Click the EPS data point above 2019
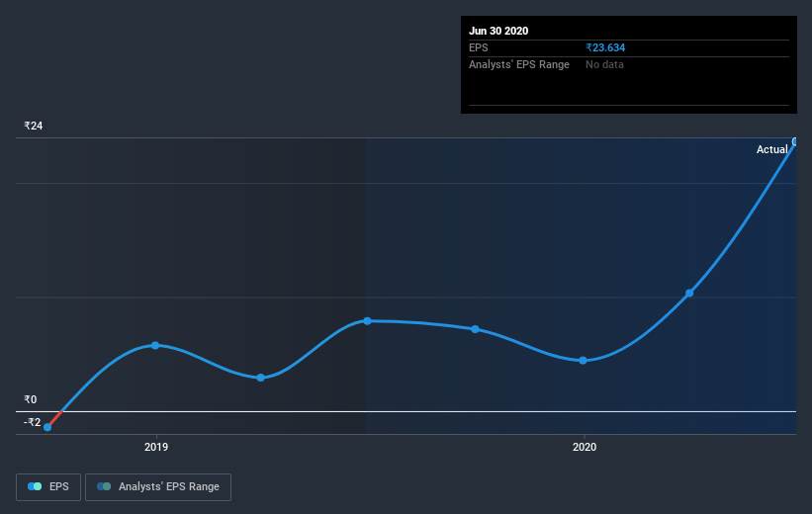Image resolution: width=812 pixels, height=514 pixels. (x=155, y=345)
